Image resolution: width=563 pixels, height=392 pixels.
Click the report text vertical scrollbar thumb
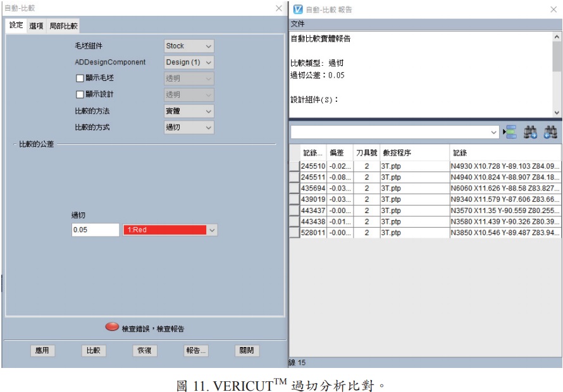click(x=556, y=56)
